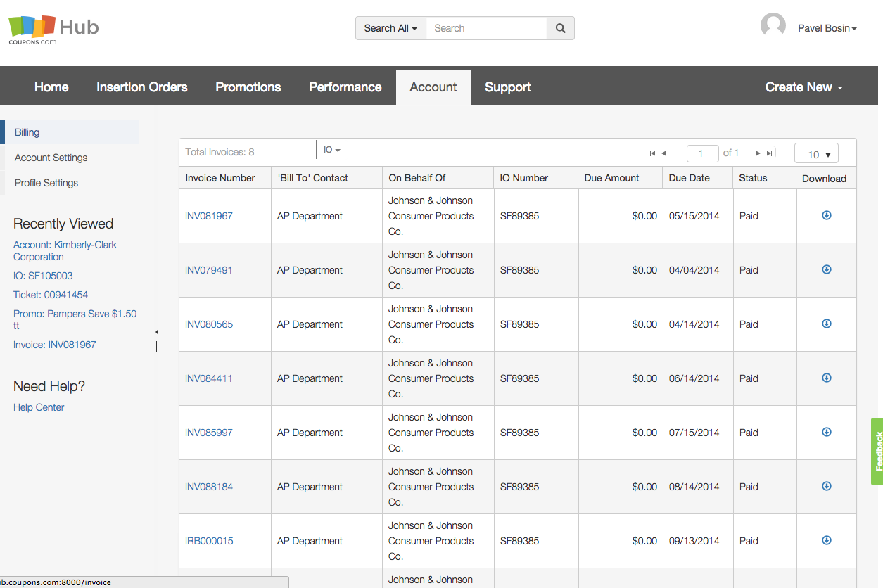Open Ticket: 00941454 link

click(x=51, y=295)
